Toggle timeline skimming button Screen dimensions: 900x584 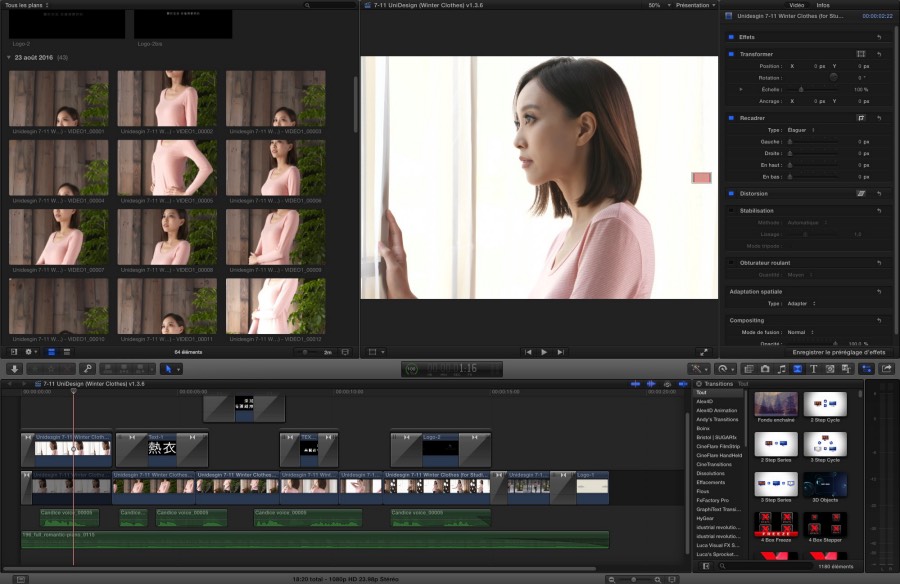(635, 384)
